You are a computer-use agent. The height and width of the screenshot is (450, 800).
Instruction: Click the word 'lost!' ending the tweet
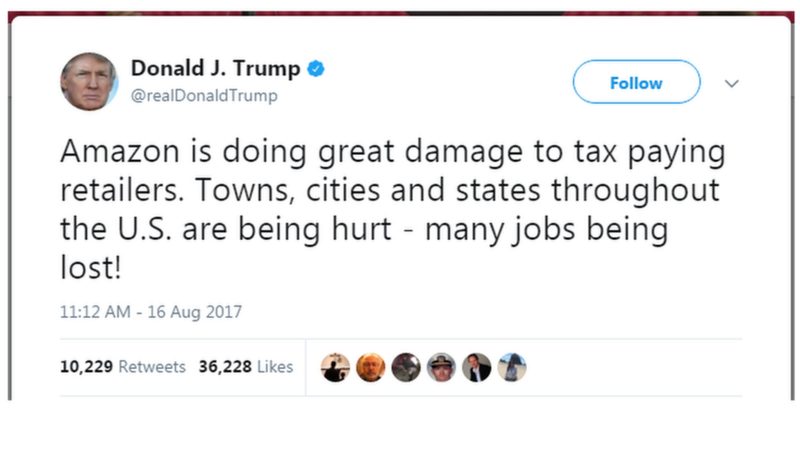(91, 267)
